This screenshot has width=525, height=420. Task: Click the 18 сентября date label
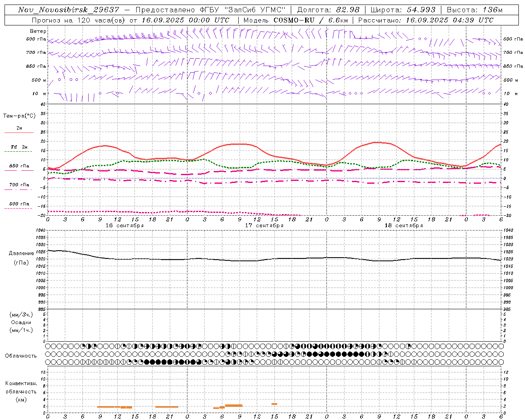pyautogui.click(x=404, y=226)
